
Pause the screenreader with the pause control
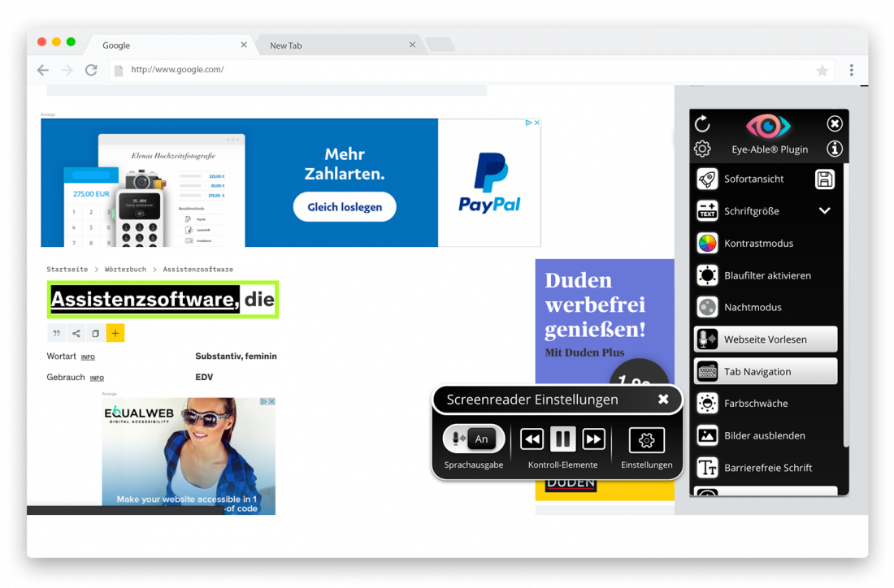click(x=562, y=439)
